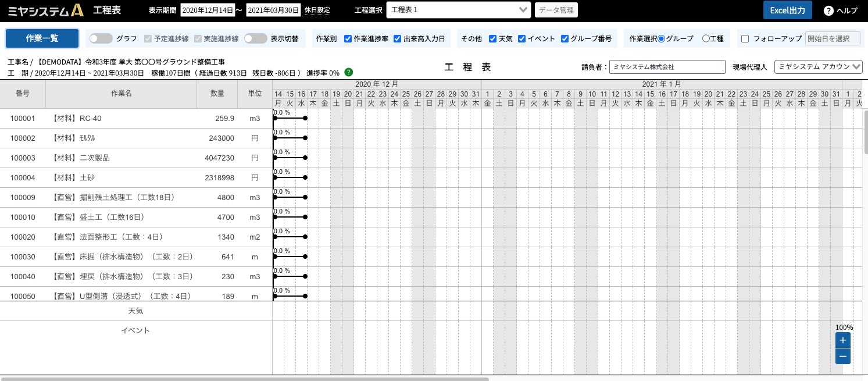Screen dimensions: 868x381
Task: Select row 【直営】法面整形工（工数：4日）
Action: (x=136, y=237)
